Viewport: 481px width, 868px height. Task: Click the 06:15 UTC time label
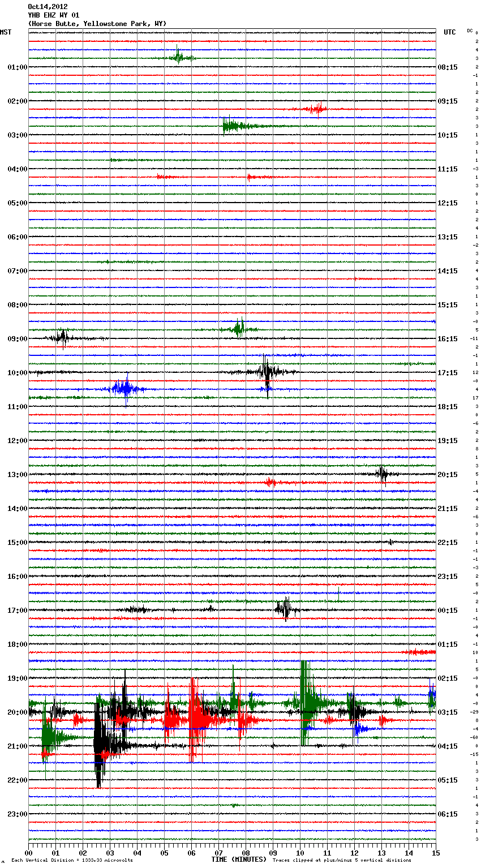448,814
